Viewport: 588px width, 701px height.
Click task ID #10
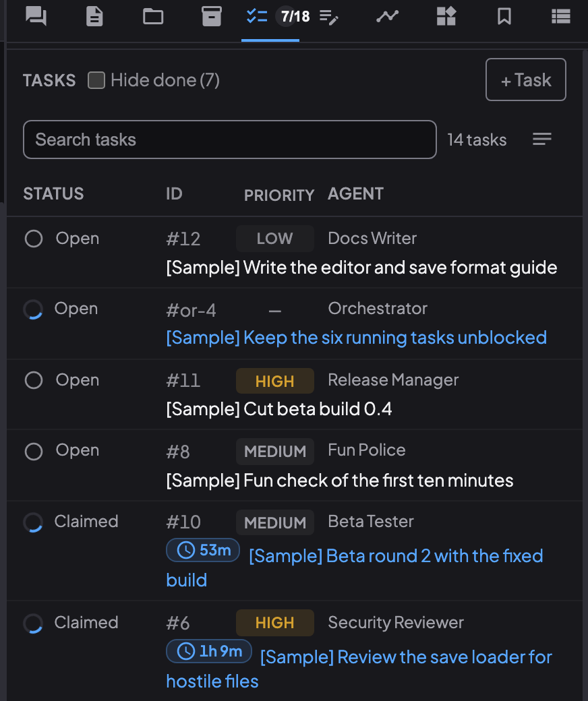[x=183, y=522]
